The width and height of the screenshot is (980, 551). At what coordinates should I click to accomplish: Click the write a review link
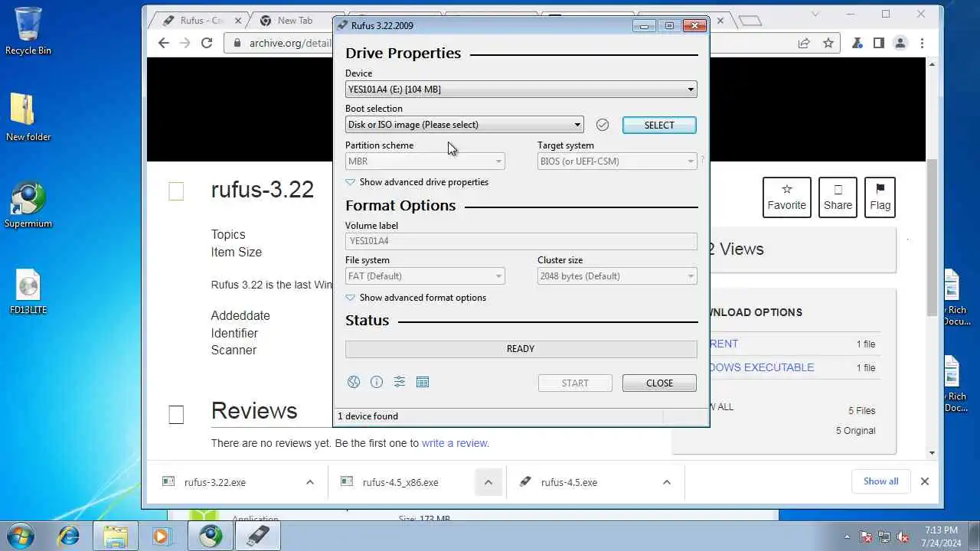[454, 443]
